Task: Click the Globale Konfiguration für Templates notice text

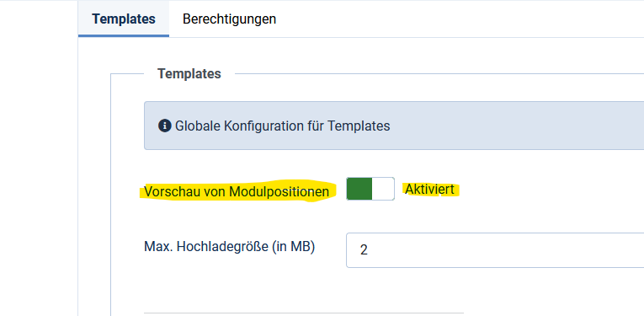Action: pos(283,126)
